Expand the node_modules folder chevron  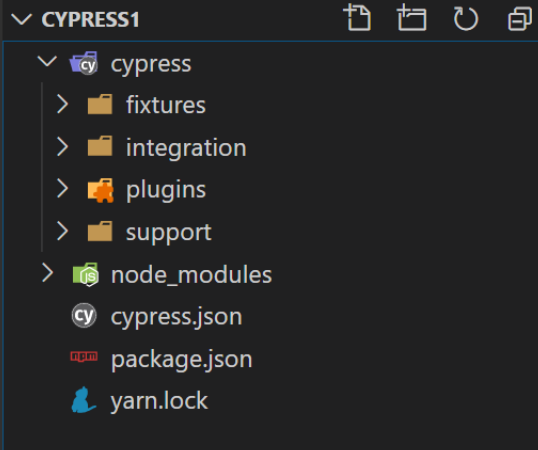(47, 273)
